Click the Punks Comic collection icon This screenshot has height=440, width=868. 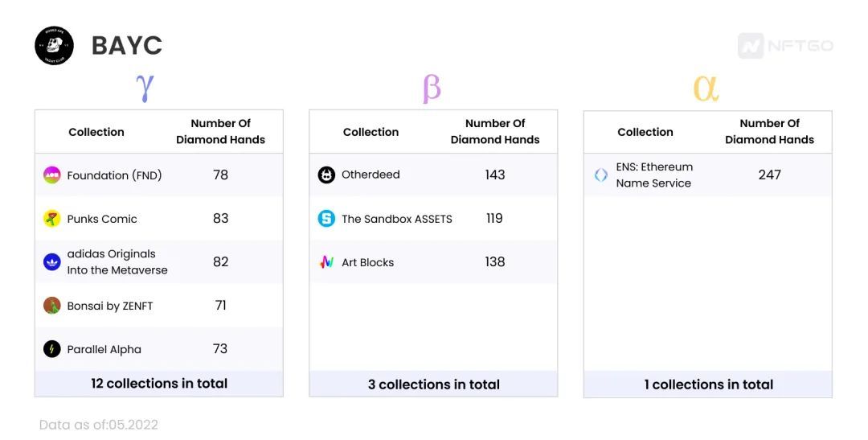click(x=52, y=219)
